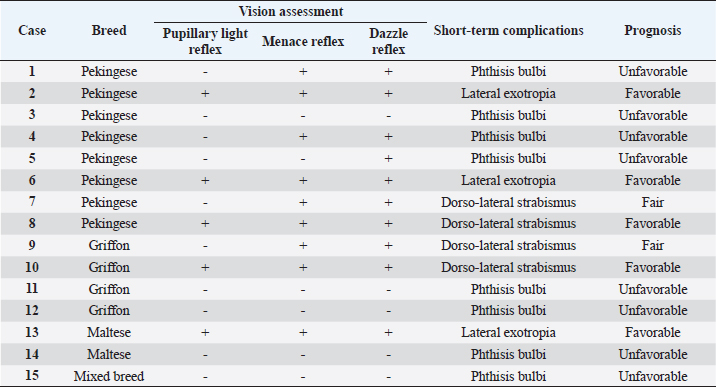Viewport: 716px width, 387px height.
Task: Click the Pupillary light reflex header
Action: [x=205, y=41]
